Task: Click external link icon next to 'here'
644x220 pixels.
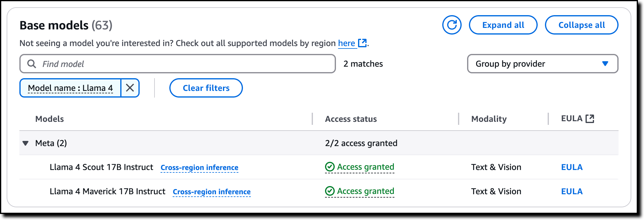Action: (x=362, y=43)
